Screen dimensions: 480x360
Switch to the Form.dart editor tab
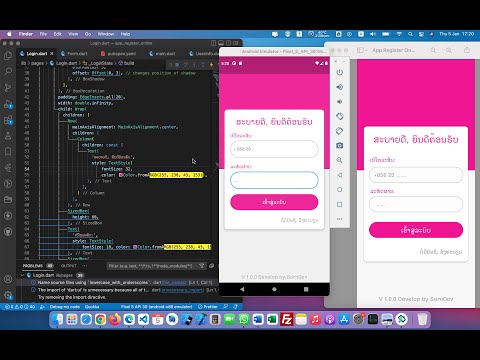(77, 54)
